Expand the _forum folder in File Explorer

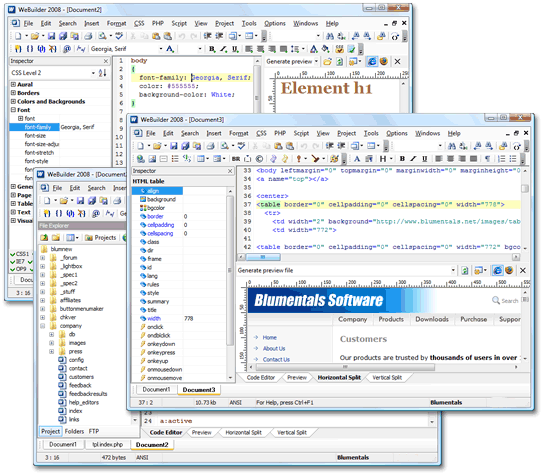click(43, 258)
